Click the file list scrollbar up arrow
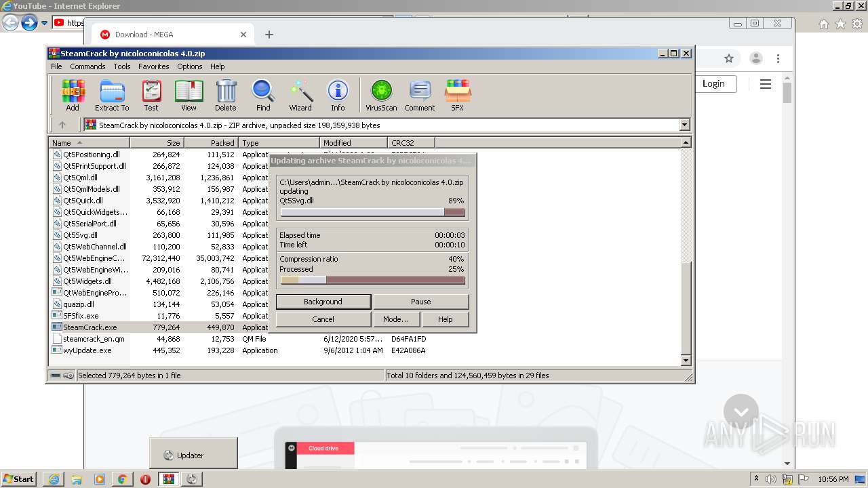Image resolution: width=868 pixels, height=488 pixels. click(x=686, y=142)
